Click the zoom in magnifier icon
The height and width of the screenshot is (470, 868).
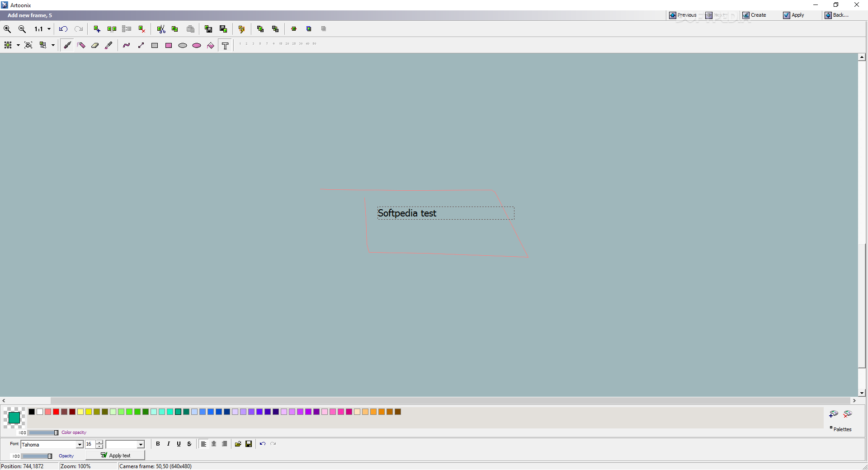[x=7, y=29]
